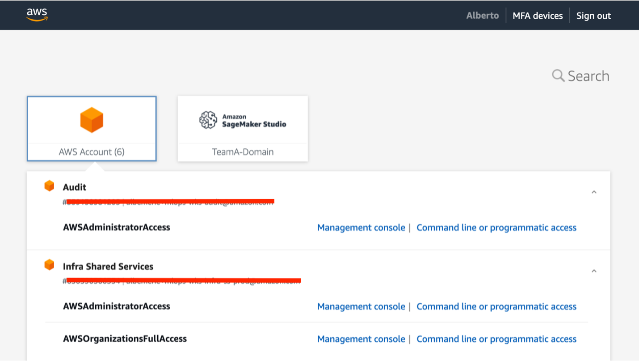Viewport: 639px width, 364px height.
Task: Click the TeamA-Domain label
Action: click(x=243, y=152)
